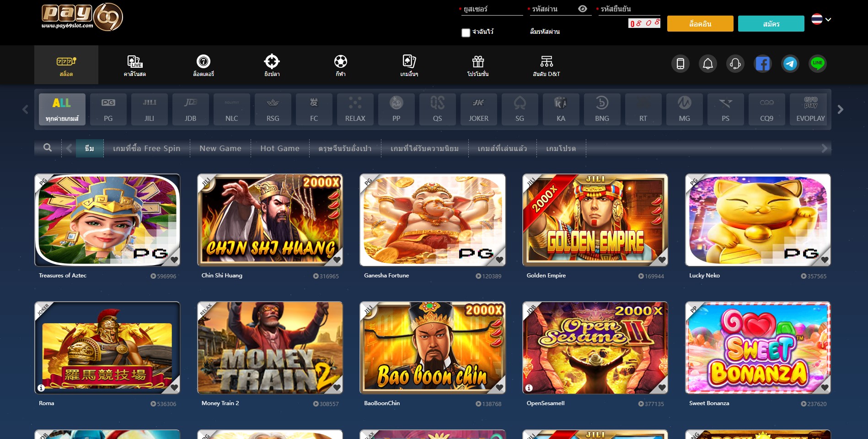This screenshot has height=439, width=868.
Task: Click the orange login button
Action: click(x=700, y=24)
